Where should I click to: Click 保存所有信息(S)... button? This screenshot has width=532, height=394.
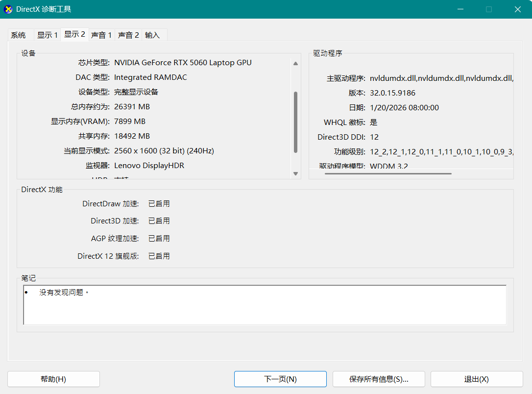pyautogui.click(x=379, y=379)
